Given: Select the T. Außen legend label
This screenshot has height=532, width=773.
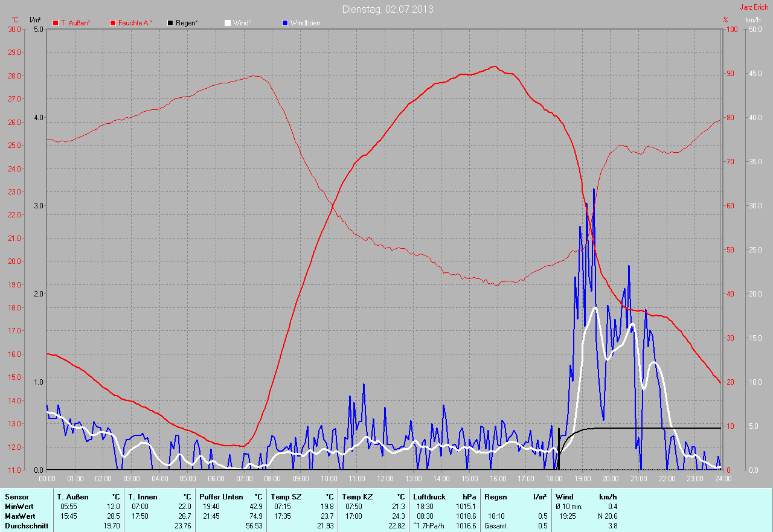Looking at the screenshot, I should pyautogui.click(x=76, y=23).
